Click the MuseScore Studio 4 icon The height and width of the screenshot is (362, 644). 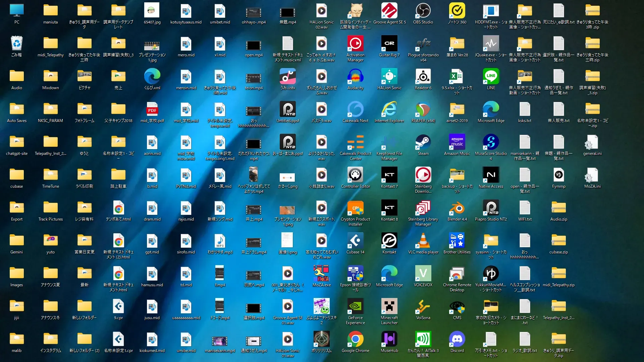point(491,142)
